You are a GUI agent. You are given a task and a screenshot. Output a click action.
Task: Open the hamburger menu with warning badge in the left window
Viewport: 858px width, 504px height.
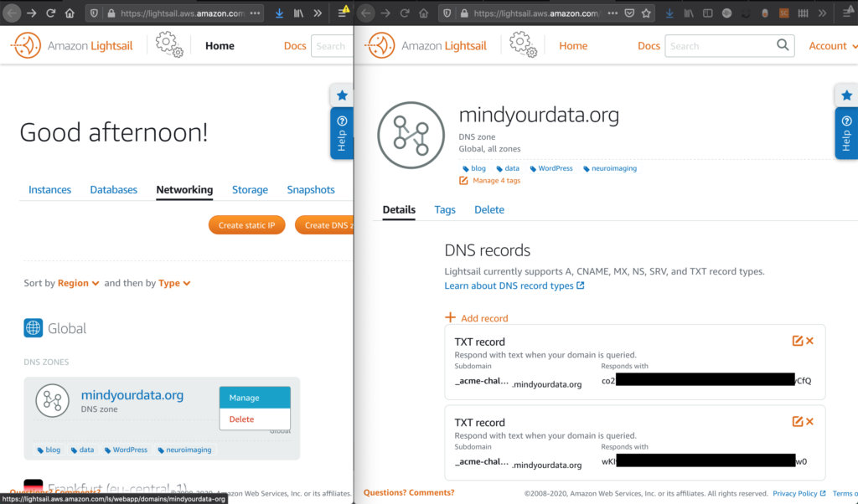point(343,12)
